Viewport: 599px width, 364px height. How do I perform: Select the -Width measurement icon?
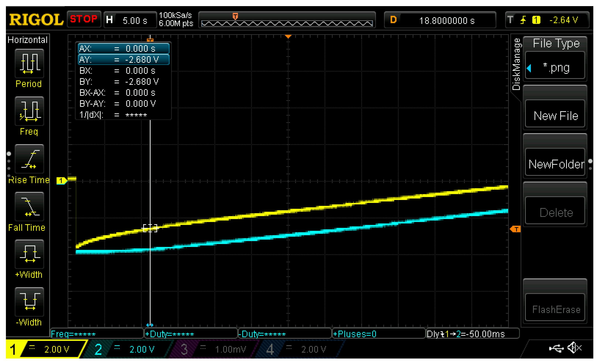click(x=29, y=302)
